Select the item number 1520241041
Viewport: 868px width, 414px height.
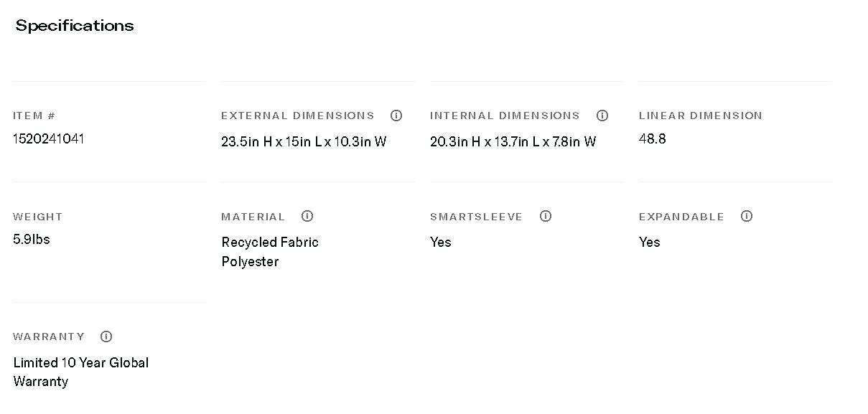pos(49,138)
